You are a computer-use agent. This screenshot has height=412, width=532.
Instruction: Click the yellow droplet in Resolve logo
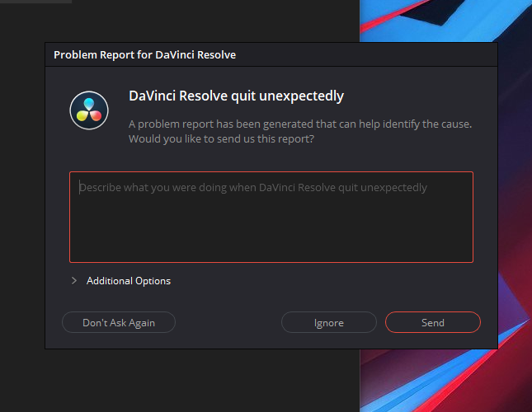[x=82, y=115]
